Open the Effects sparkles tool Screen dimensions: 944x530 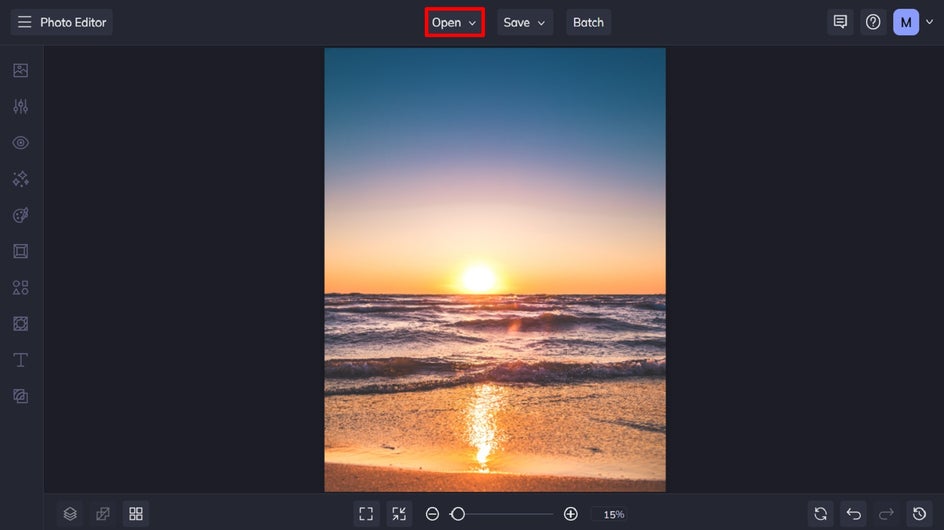click(x=20, y=179)
